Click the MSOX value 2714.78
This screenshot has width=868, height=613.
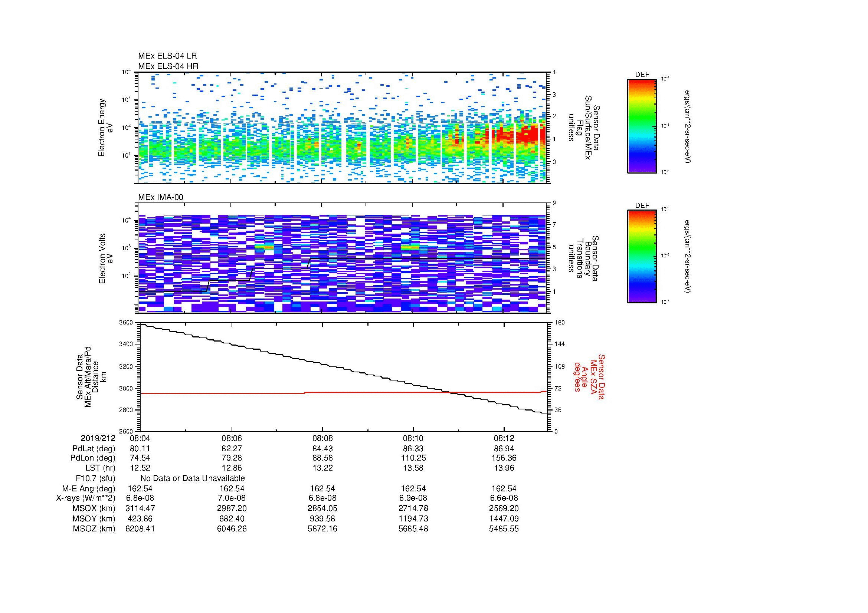(413, 508)
